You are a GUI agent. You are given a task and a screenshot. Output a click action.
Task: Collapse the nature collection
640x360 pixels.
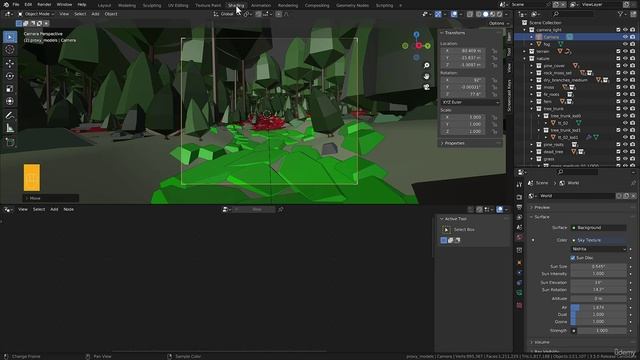click(x=525, y=58)
